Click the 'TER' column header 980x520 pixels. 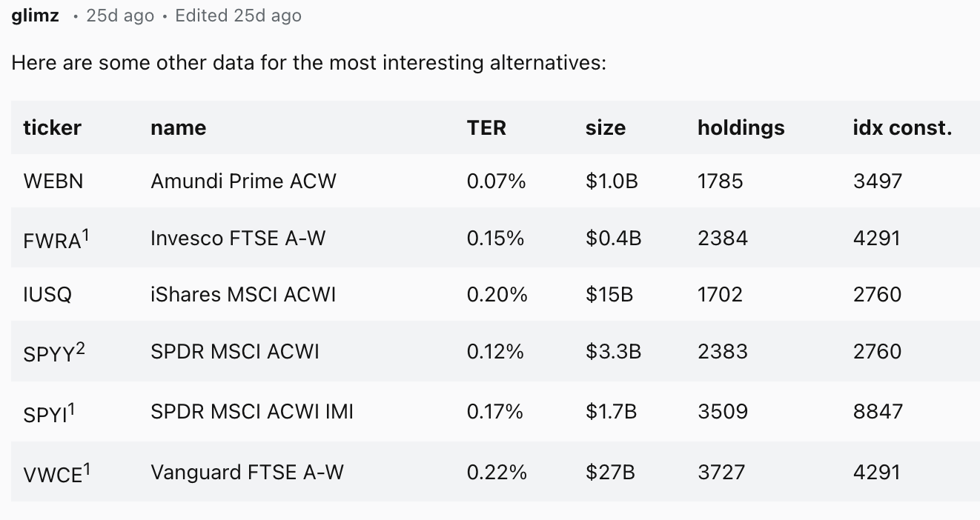pyautogui.click(x=486, y=127)
